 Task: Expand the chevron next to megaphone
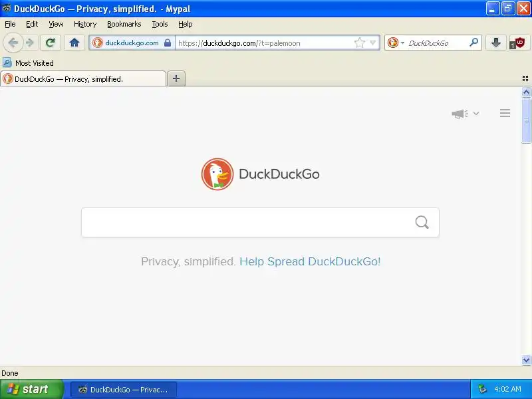tap(476, 113)
